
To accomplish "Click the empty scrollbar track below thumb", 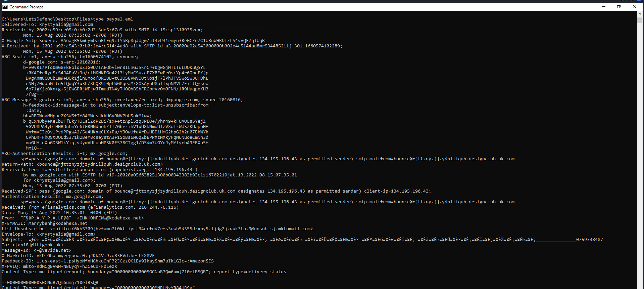I will 640,155.
